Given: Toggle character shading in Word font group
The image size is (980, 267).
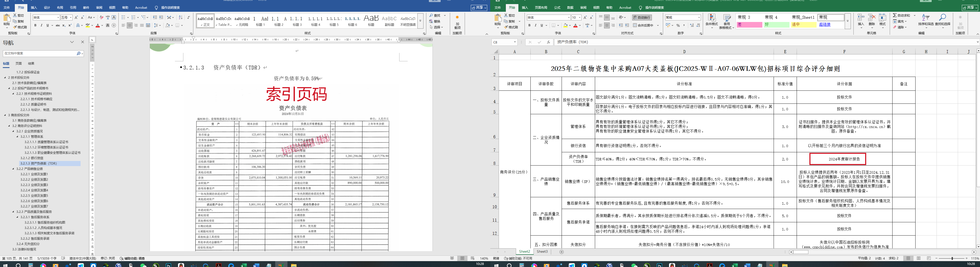Looking at the screenshot, I should [108, 26].
